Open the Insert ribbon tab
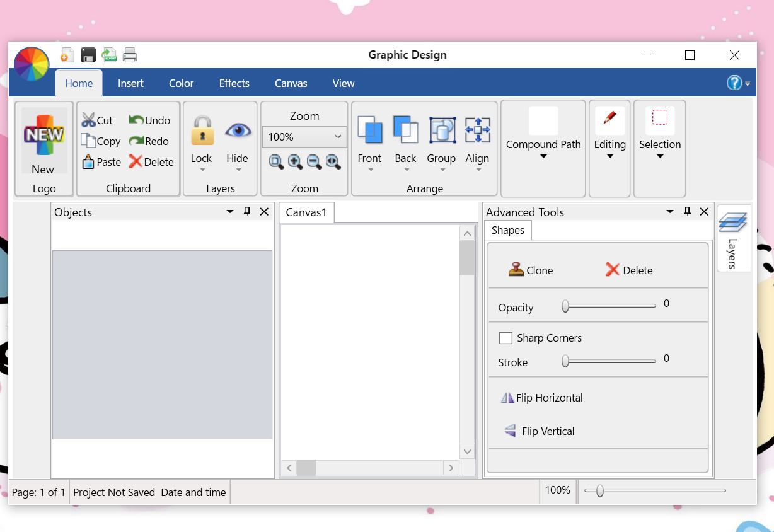 [130, 83]
